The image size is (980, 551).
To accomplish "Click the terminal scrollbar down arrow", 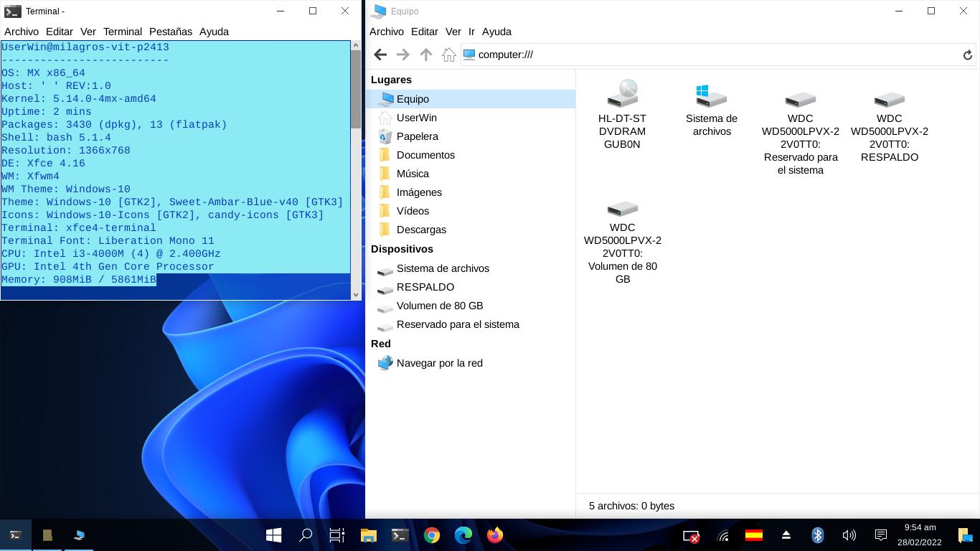I will [356, 294].
